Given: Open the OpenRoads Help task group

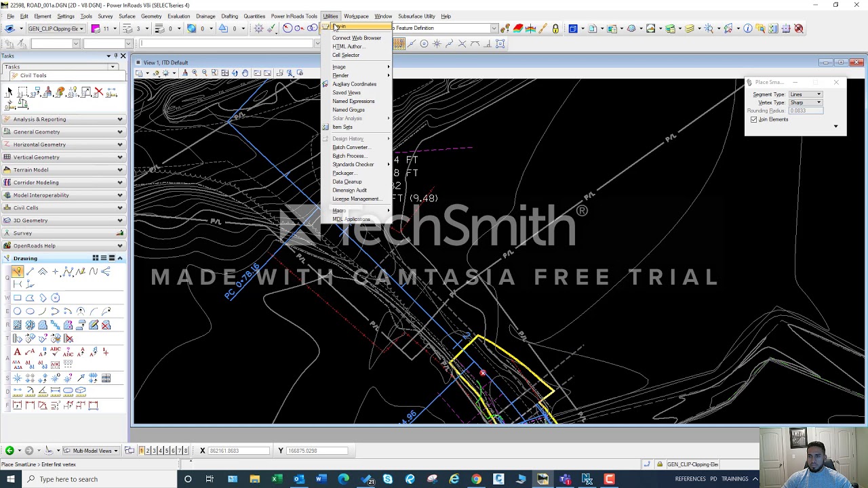Looking at the screenshot, I should point(62,246).
